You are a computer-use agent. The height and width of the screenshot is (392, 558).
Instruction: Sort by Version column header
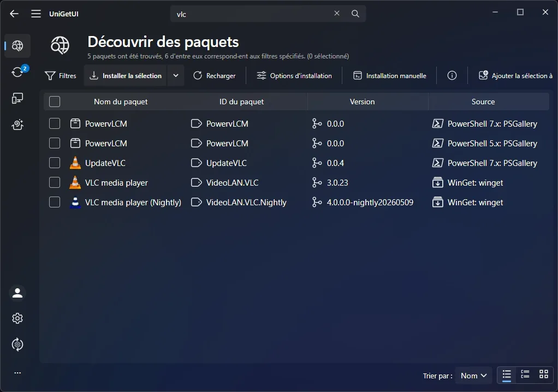[363, 102]
